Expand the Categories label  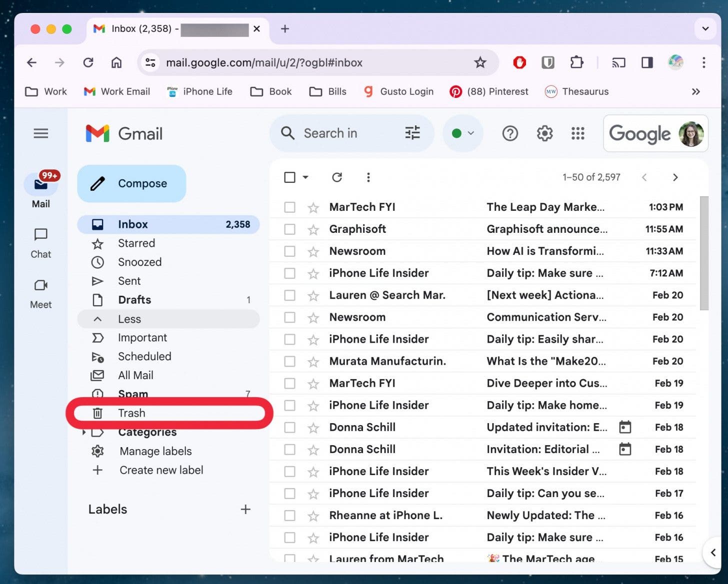pos(84,432)
